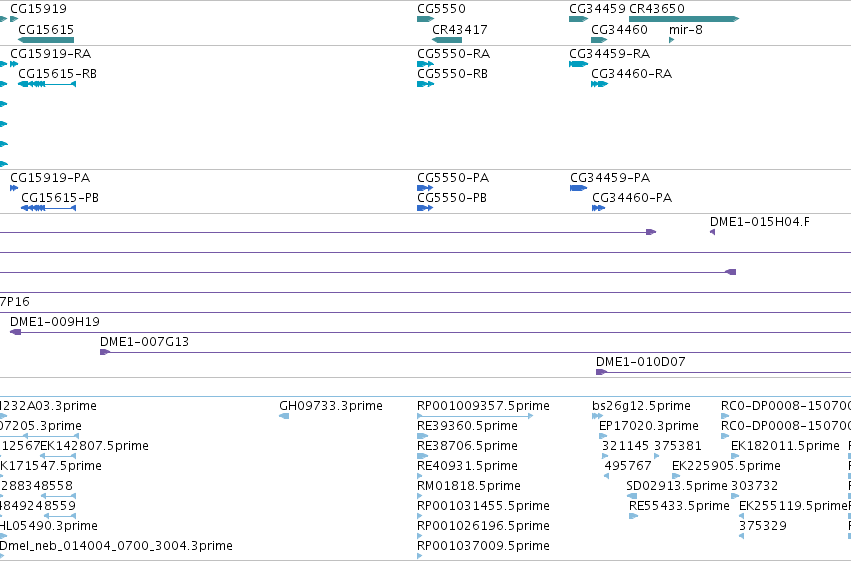Click the RP001009357.5prime EST span

point(475,416)
